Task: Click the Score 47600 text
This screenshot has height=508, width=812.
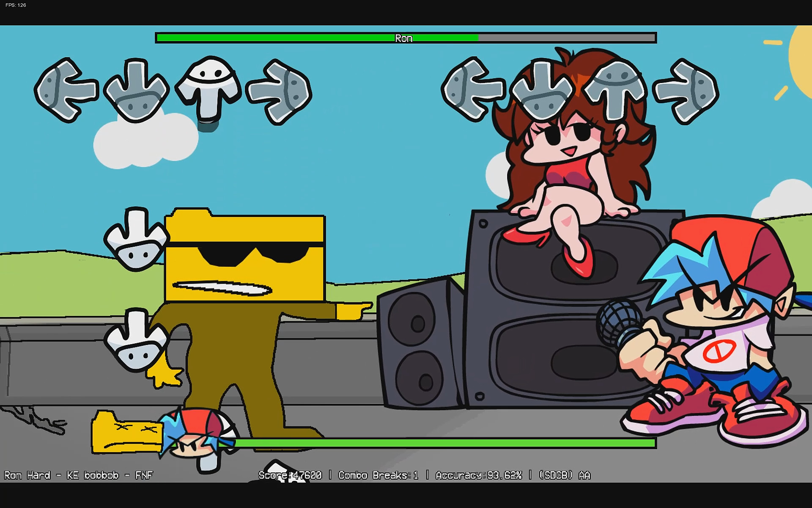Action: tap(290, 475)
